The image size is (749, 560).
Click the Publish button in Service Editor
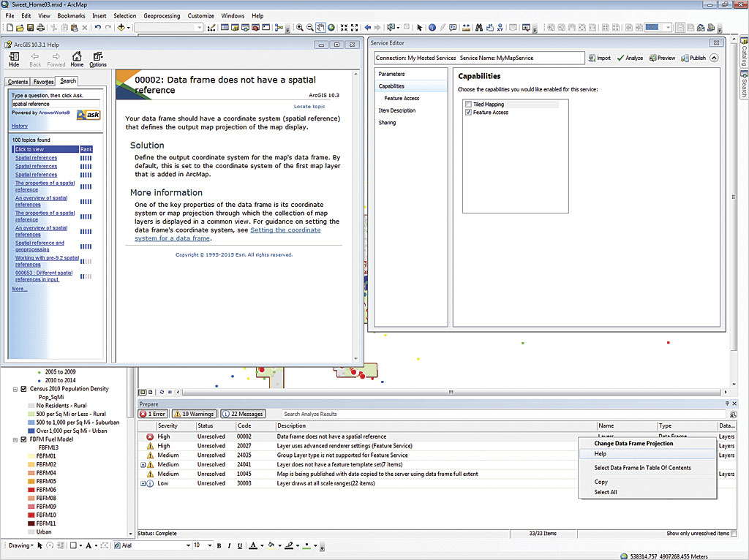point(693,58)
